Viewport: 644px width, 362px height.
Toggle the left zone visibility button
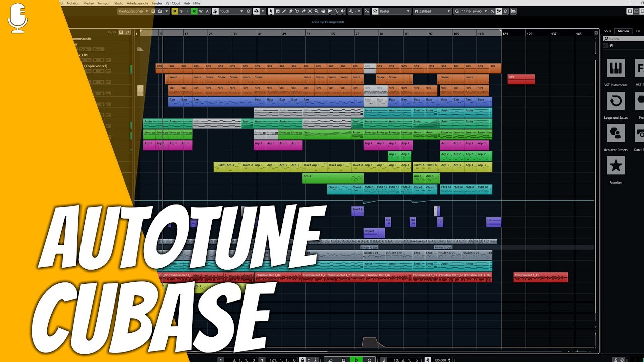click(x=630, y=11)
